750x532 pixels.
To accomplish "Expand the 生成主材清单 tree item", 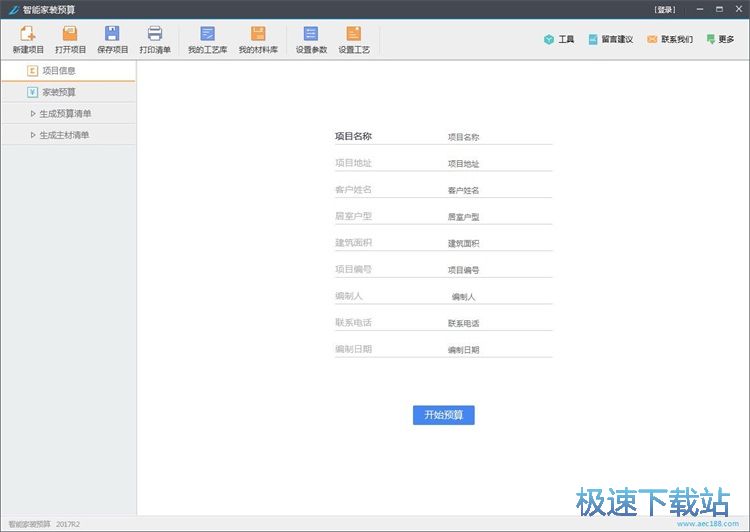I will tap(64, 135).
